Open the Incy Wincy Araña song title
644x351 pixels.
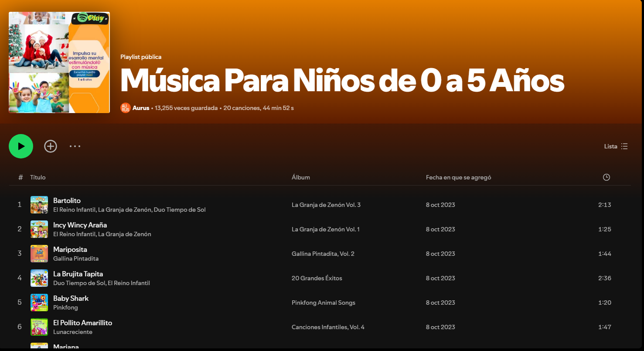(80, 225)
